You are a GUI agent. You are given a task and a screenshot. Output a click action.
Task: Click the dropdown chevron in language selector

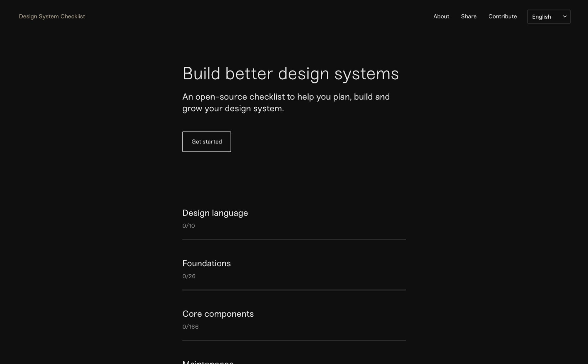click(564, 16)
